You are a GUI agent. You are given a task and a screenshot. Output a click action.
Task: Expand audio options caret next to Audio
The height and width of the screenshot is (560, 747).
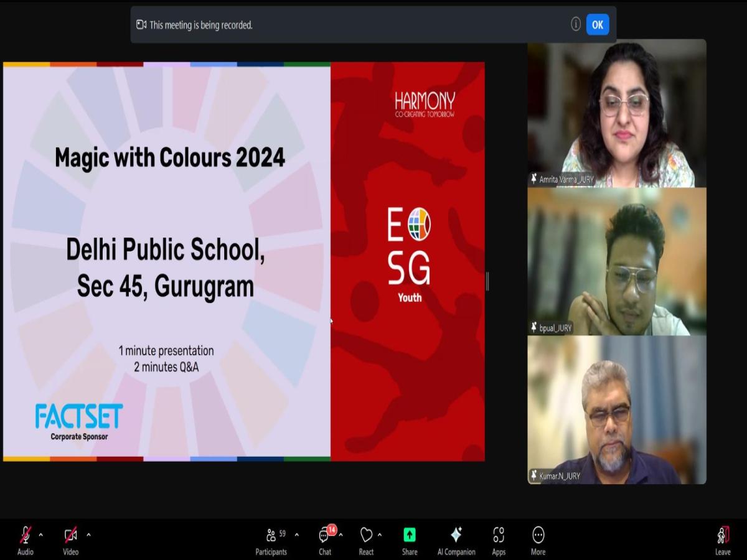click(41, 534)
